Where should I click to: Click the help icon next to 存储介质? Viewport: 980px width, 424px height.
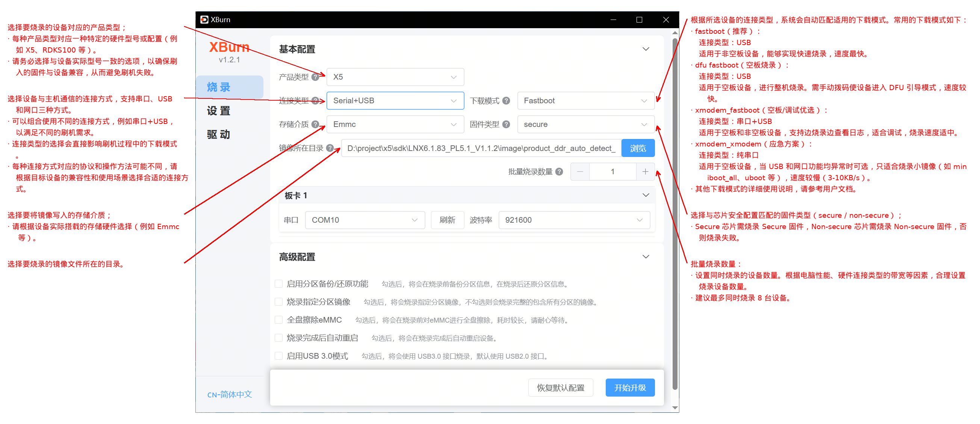315,124
